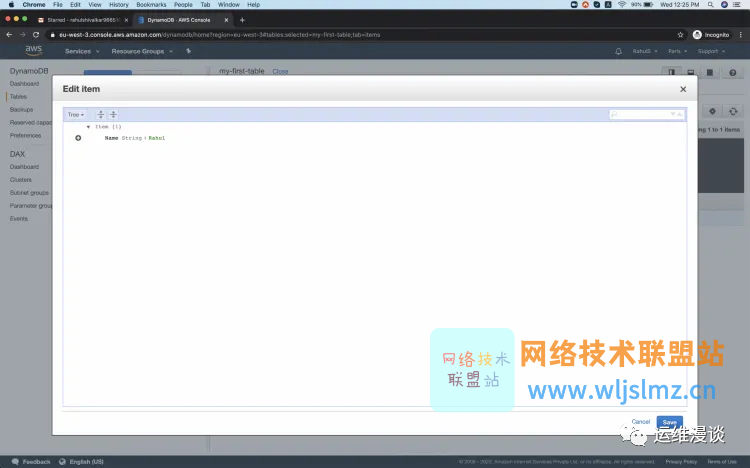
Task: Open Preferences in the sidebar
Action: click(x=25, y=135)
